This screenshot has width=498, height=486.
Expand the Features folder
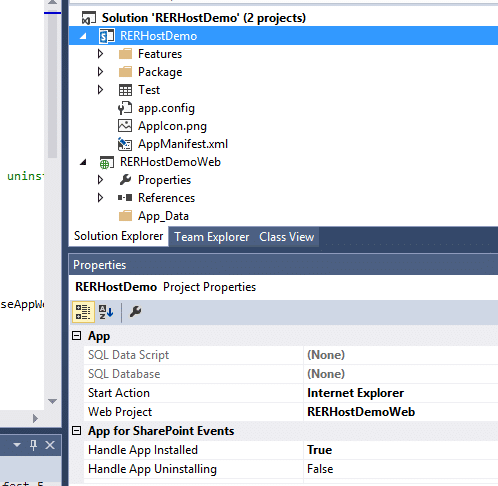tap(100, 54)
